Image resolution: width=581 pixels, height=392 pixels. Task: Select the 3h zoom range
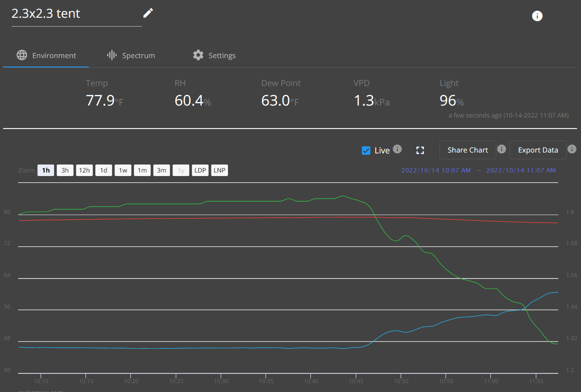click(x=65, y=170)
